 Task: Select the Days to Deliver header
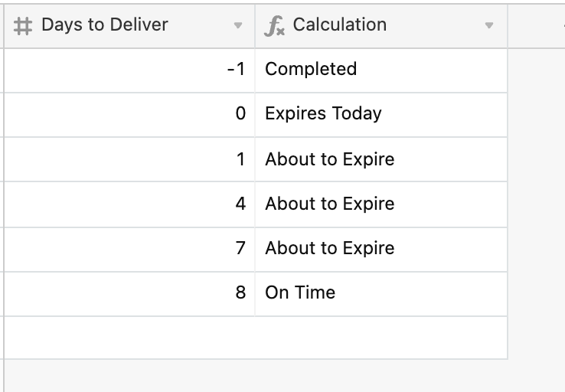tap(129, 26)
